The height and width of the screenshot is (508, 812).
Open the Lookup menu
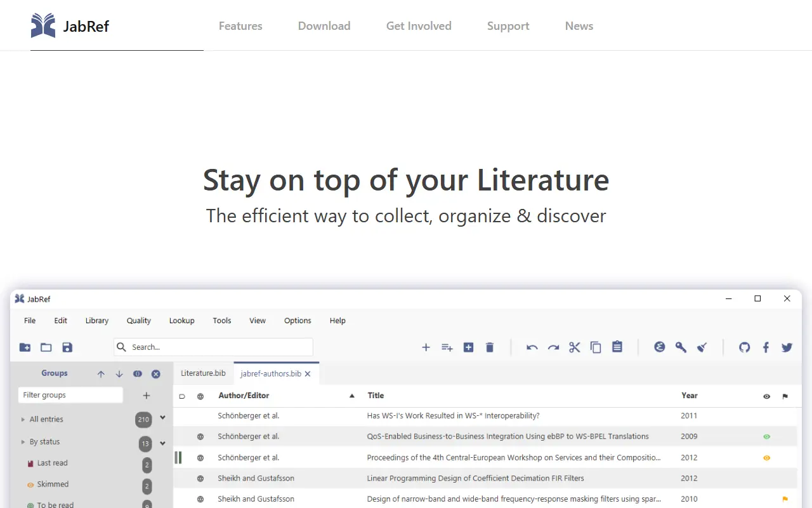[182, 321]
